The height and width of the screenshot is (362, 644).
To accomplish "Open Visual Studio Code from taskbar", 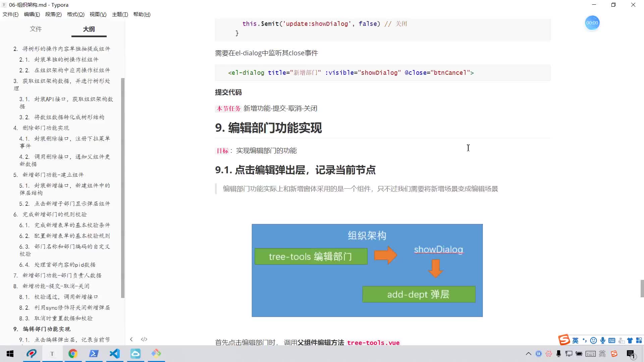I will (114, 354).
